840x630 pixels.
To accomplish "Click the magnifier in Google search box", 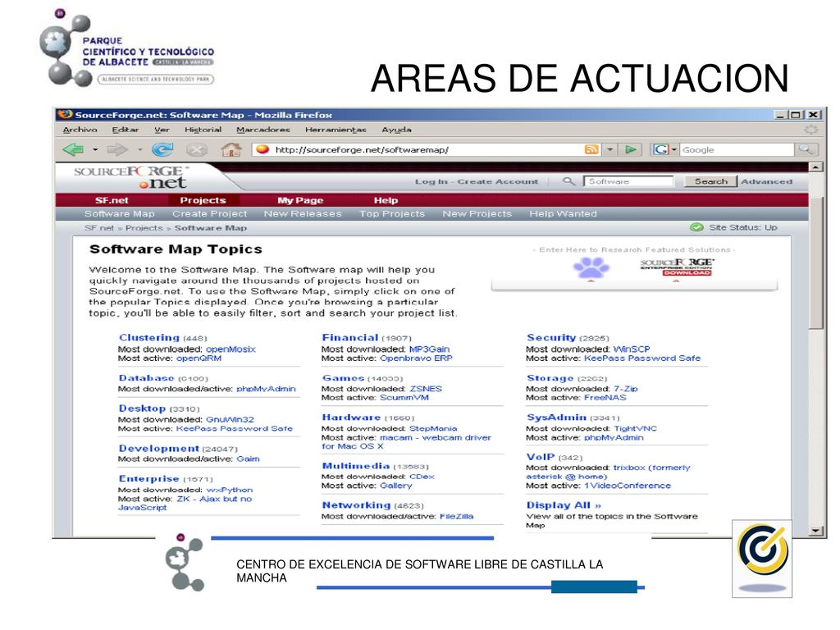I will (x=806, y=149).
